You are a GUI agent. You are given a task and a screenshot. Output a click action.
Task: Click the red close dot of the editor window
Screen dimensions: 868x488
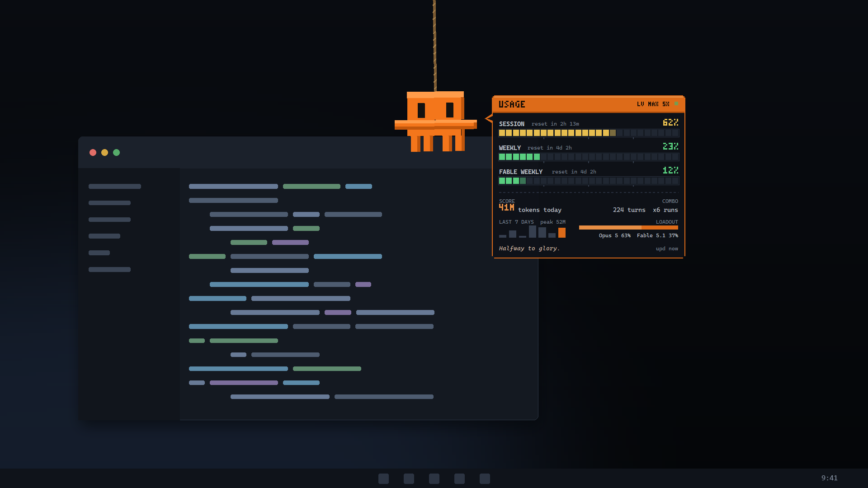93,153
